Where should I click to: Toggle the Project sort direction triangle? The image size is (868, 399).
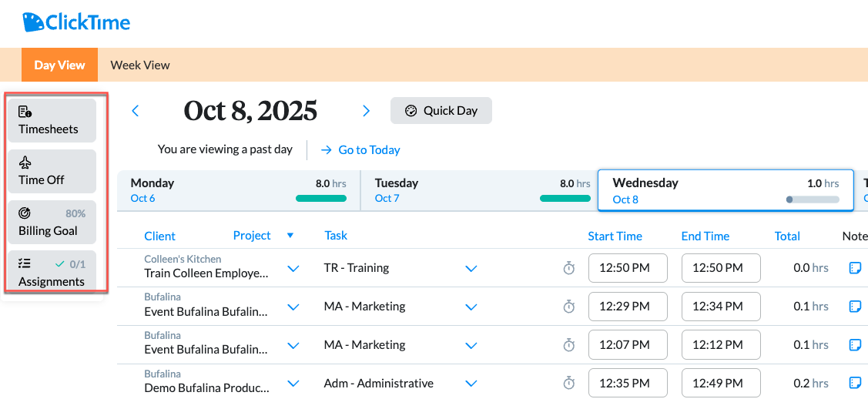(290, 236)
